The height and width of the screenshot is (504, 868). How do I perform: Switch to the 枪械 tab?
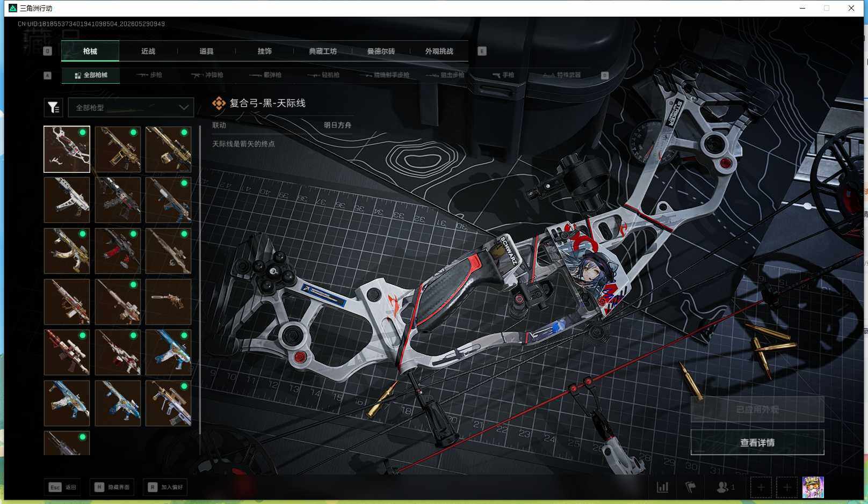point(90,52)
